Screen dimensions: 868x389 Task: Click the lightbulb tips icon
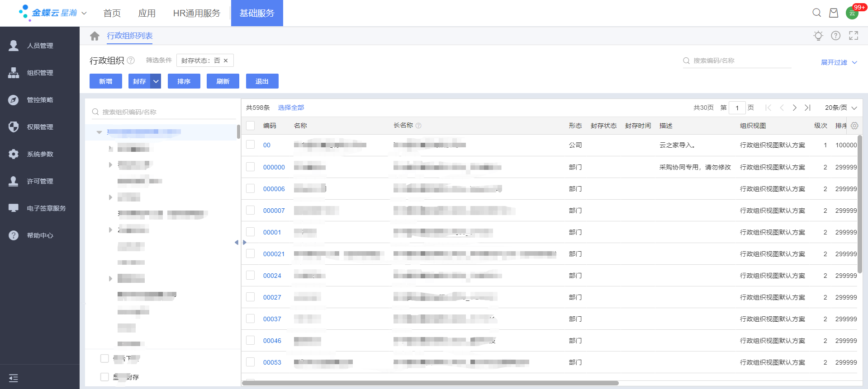coord(818,36)
